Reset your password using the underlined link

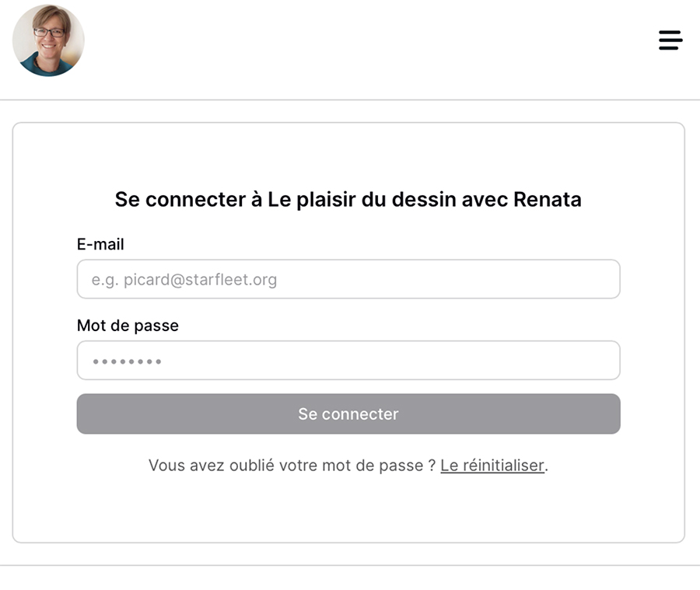[x=492, y=466]
